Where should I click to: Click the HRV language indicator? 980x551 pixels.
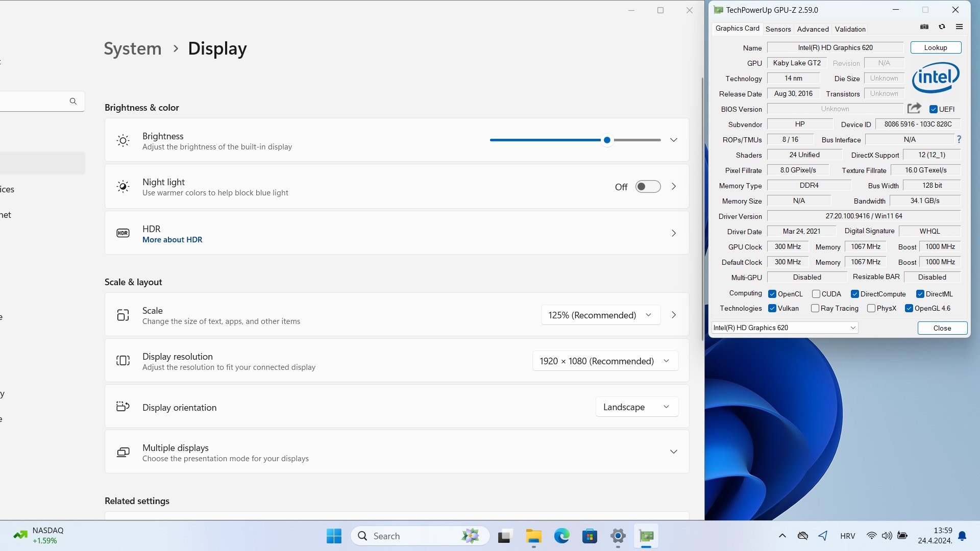(x=847, y=536)
